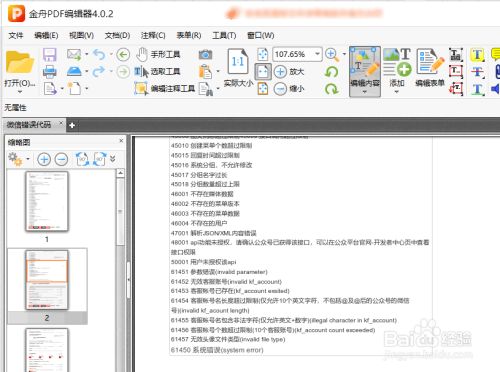Click the strikethrough text T icon
500x372 pixels.
pyautogui.click(x=477, y=72)
